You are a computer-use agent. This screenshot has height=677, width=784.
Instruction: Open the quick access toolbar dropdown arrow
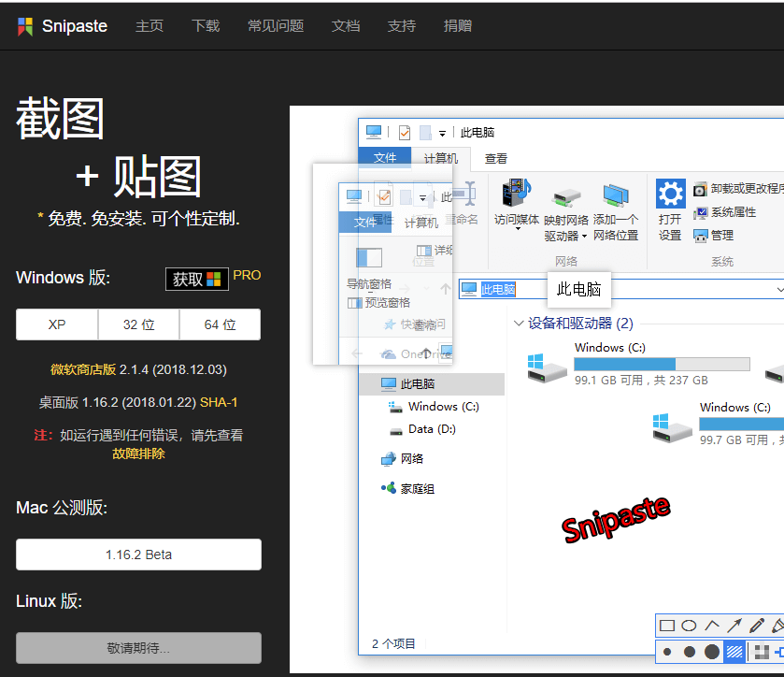(442, 133)
